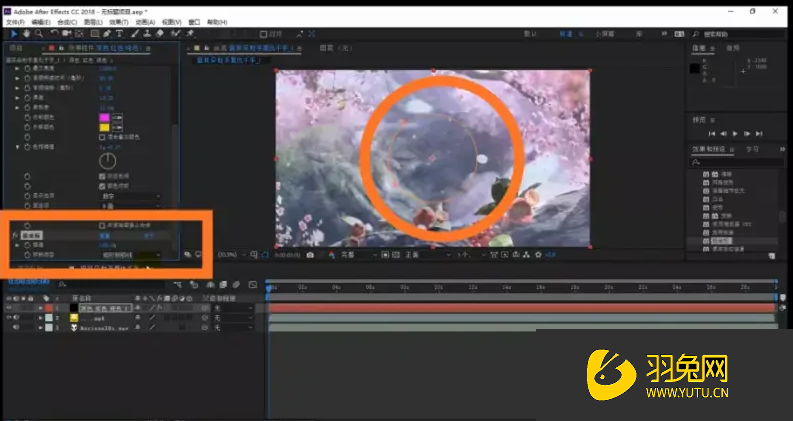Image resolution: width=793 pixels, height=421 pixels.
Task: Collapse the 色相插值 property triangle
Action: [17, 147]
